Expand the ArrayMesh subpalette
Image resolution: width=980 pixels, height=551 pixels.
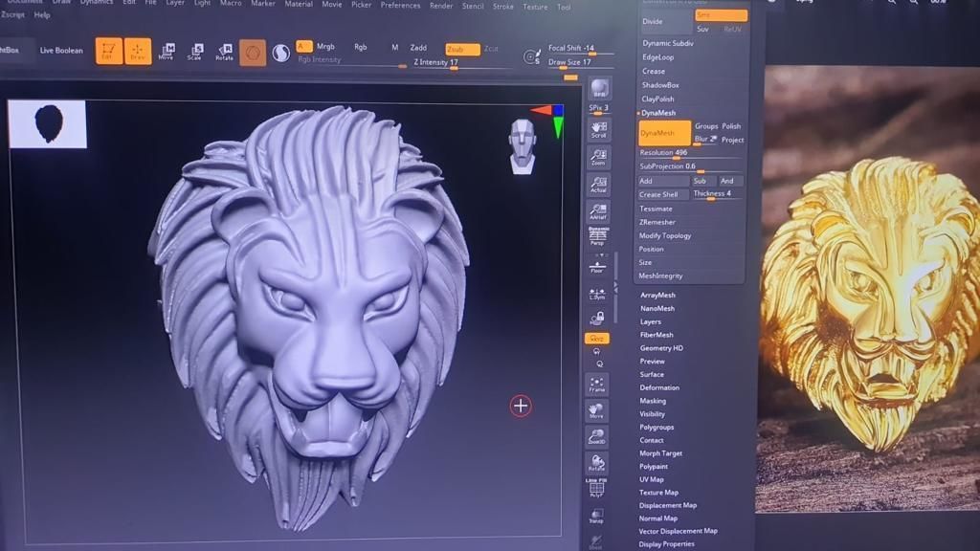(x=657, y=295)
